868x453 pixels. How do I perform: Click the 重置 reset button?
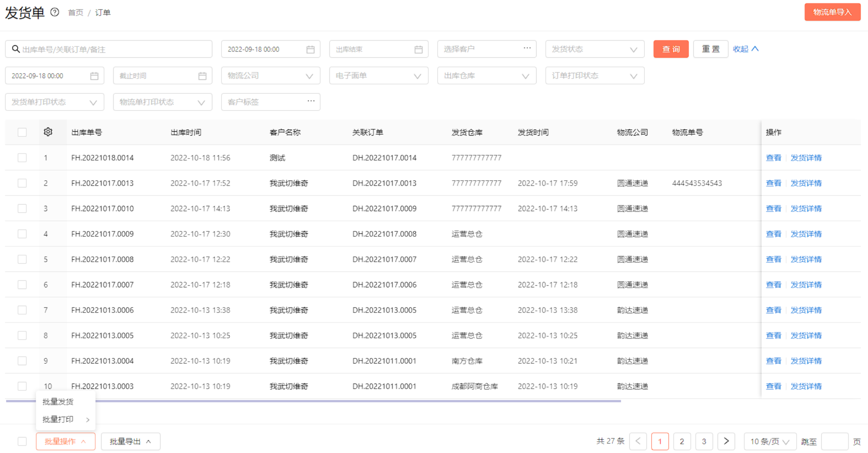click(x=710, y=49)
